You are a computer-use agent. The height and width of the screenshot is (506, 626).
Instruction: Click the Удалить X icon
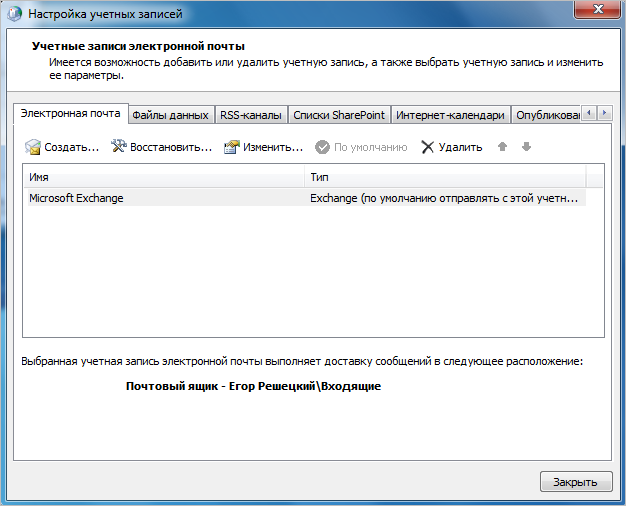428,147
